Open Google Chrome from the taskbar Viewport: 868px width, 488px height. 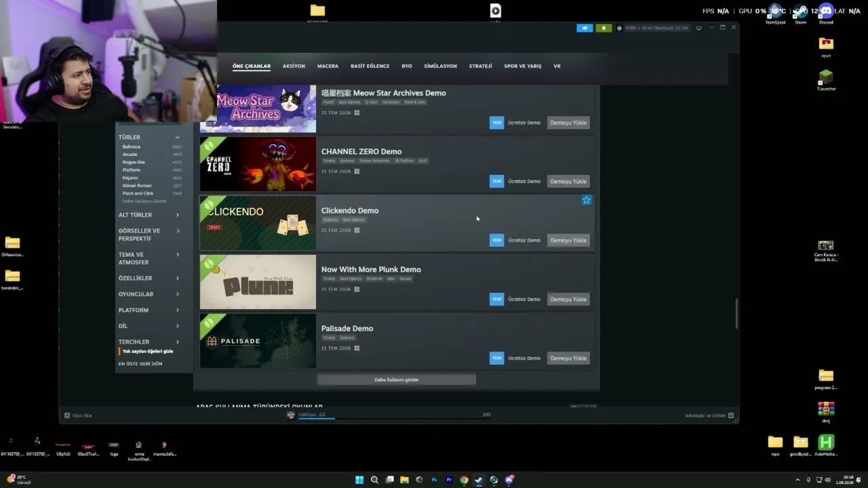click(x=464, y=480)
